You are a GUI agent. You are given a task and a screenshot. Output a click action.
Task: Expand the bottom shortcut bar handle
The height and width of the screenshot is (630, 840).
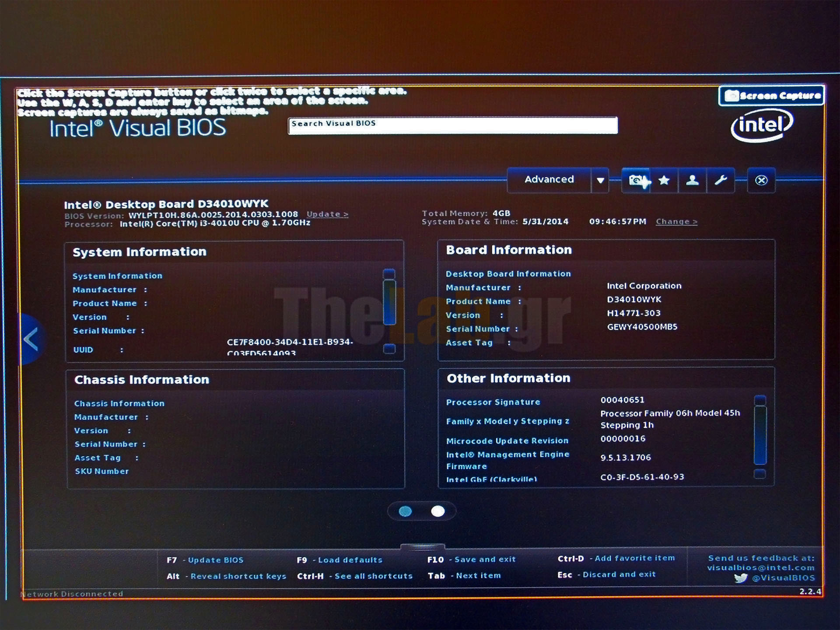(423, 547)
